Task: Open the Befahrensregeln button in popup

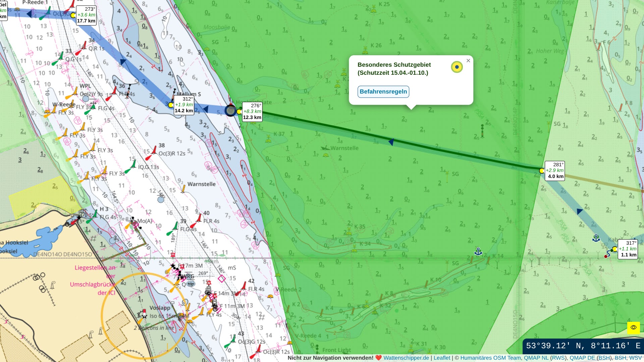Action: click(383, 92)
